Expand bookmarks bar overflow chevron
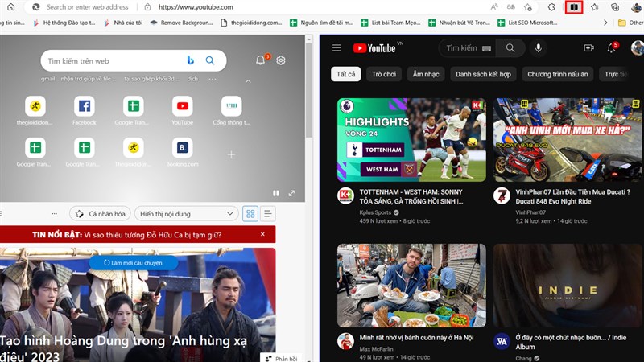644x362 pixels. coord(605,23)
